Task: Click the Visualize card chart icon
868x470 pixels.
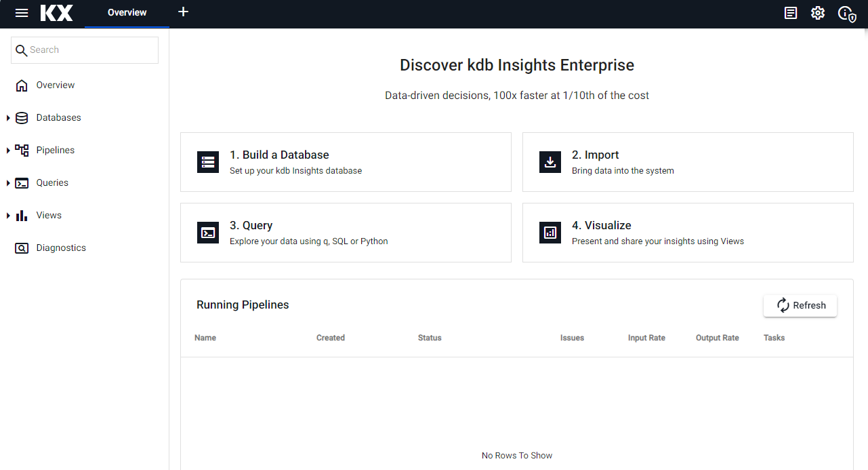Action: point(550,233)
